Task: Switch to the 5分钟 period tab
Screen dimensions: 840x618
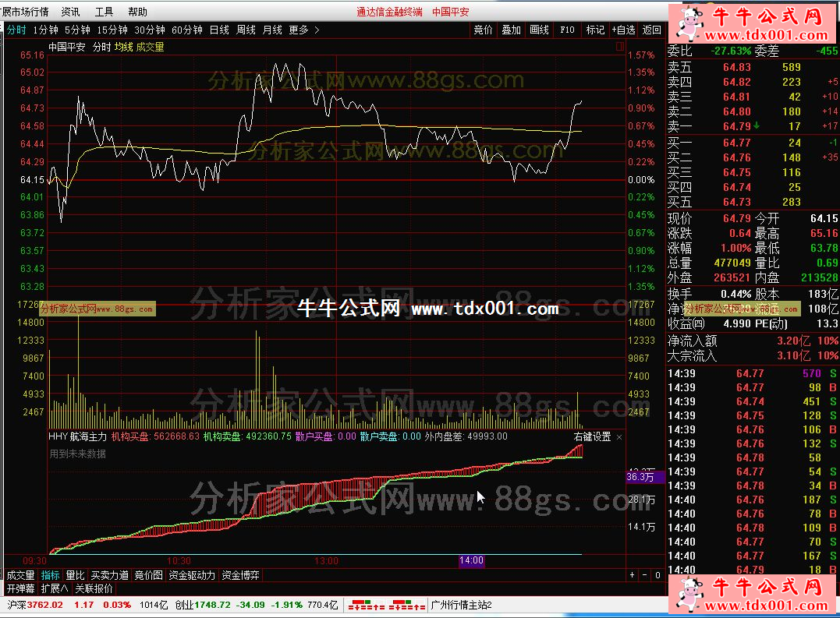Action: click(78, 30)
